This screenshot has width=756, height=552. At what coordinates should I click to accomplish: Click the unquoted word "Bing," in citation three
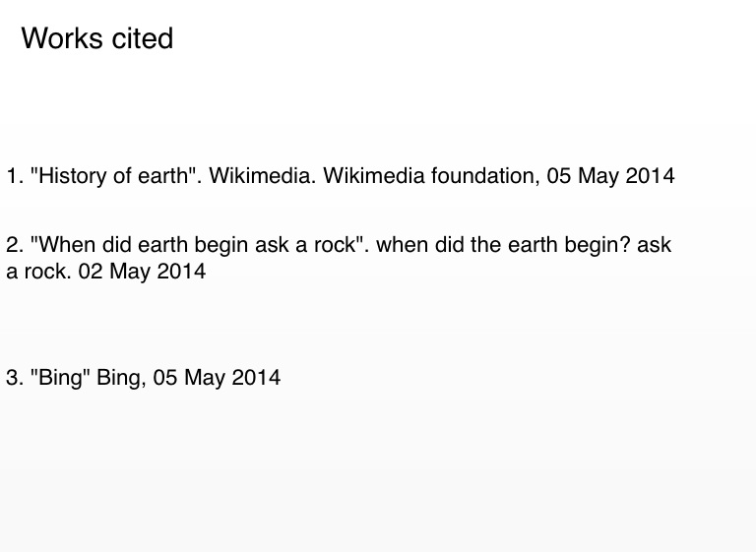[x=121, y=378]
